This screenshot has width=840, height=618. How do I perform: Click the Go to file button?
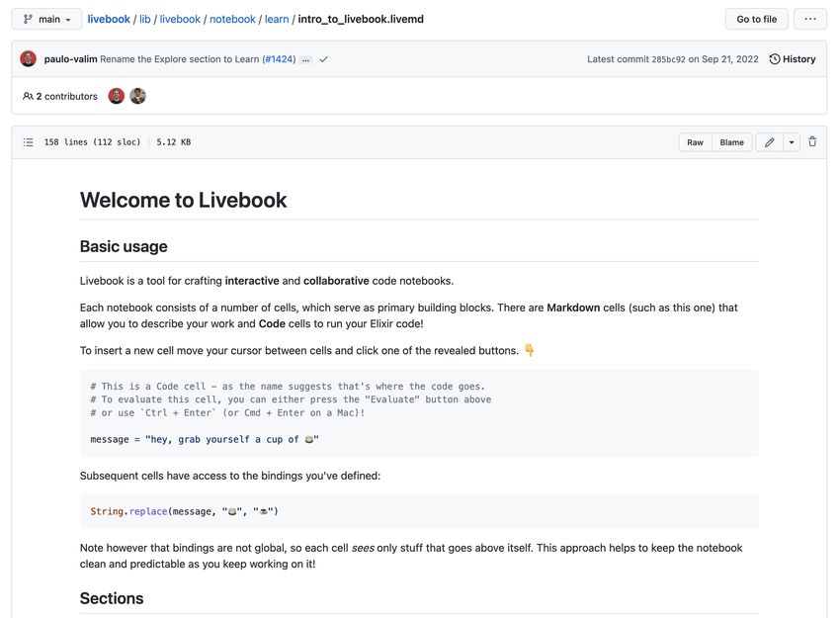coord(756,20)
